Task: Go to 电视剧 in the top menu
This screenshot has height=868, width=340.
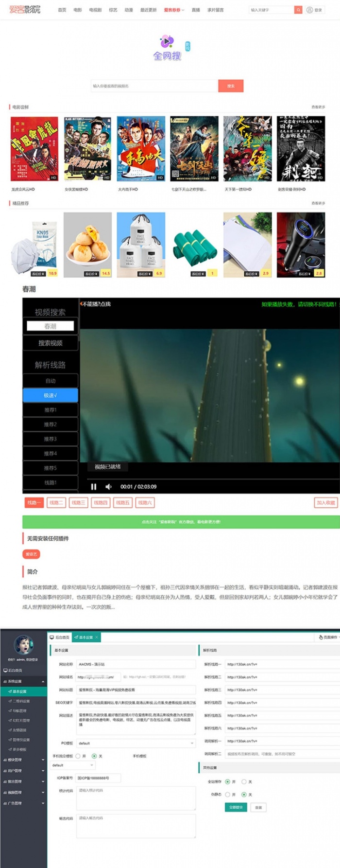Action: tap(95, 10)
